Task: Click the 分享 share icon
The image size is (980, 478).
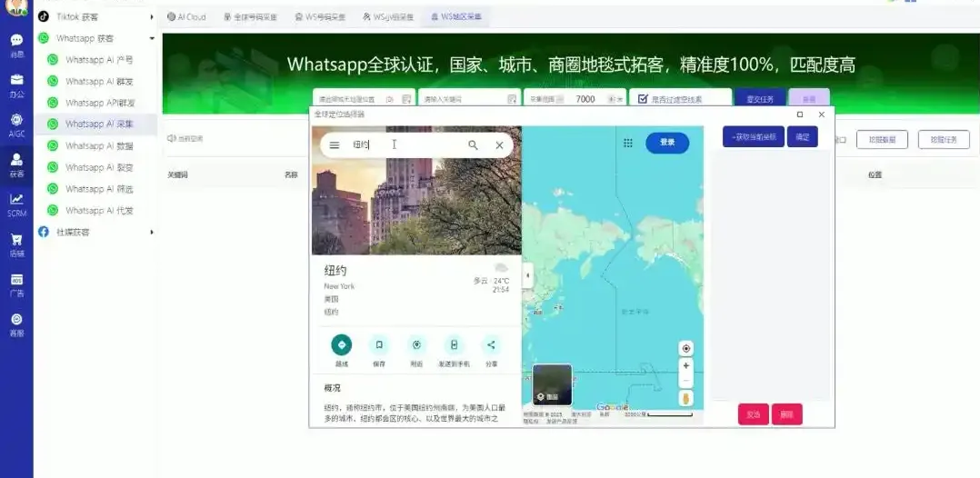Action: pos(491,345)
